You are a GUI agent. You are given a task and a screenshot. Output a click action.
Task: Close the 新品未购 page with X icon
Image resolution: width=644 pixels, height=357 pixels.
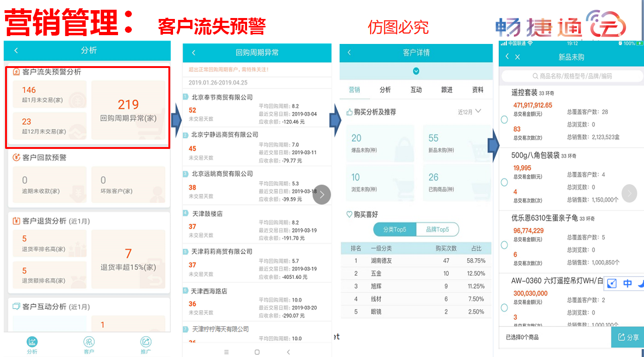point(518,57)
